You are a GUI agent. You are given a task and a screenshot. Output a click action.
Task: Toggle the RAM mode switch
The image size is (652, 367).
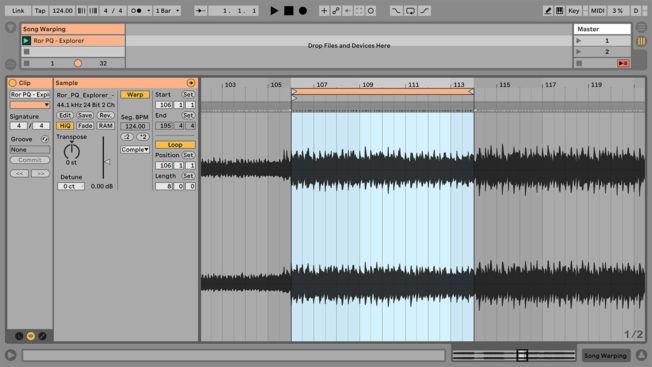coord(106,126)
